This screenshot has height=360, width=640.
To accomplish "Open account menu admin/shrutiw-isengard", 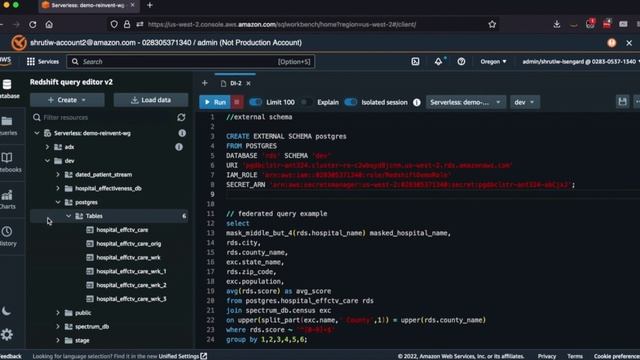I will click(580, 62).
